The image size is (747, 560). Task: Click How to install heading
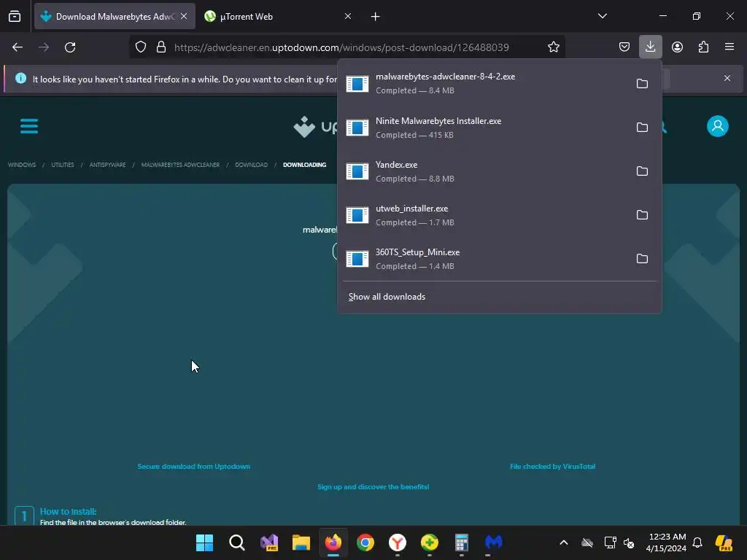[x=68, y=511]
